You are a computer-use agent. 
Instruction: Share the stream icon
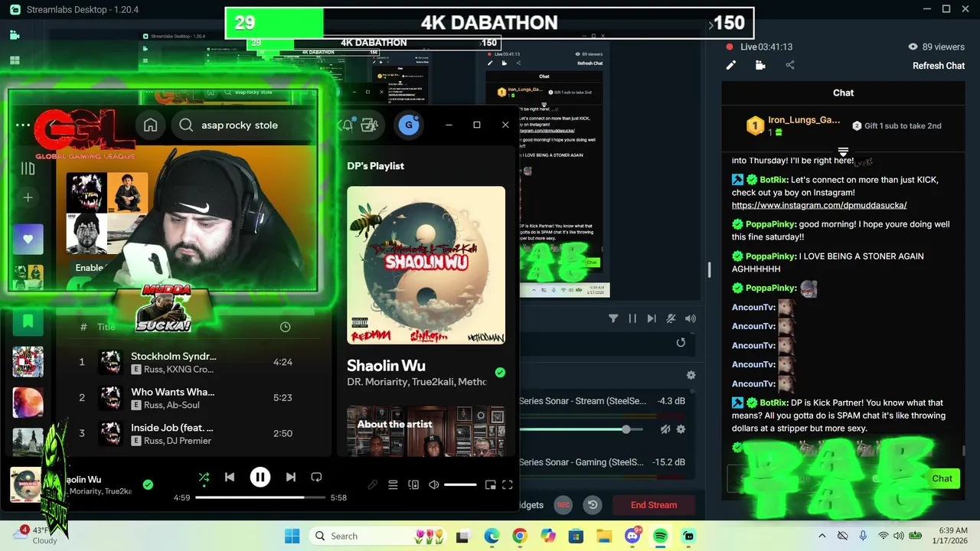click(790, 65)
